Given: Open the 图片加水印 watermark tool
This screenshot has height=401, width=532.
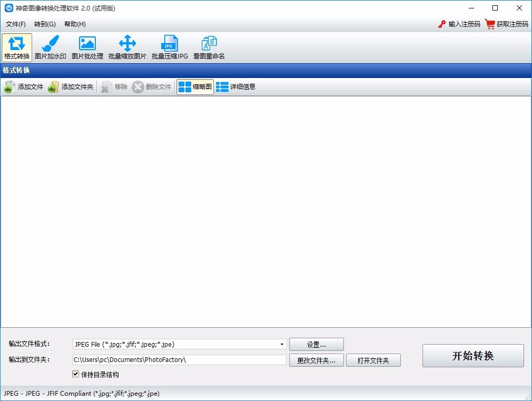Looking at the screenshot, I should pos(51,47).
